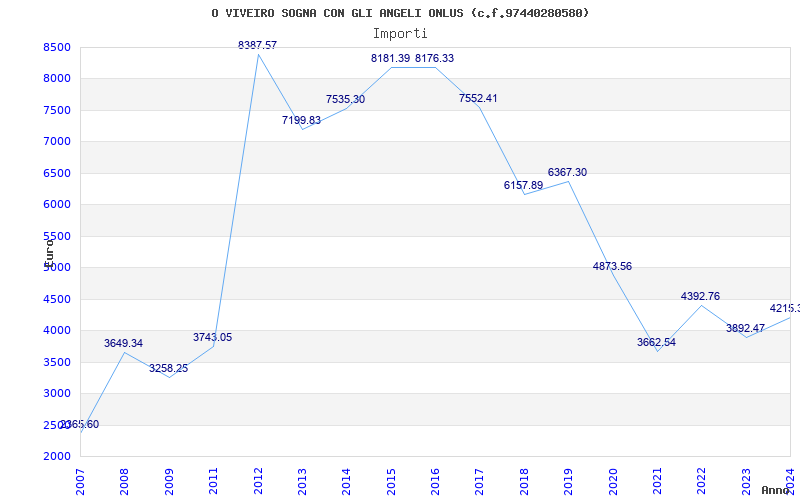800x500 pixels.
Task: Select the 'Importi' subtitle text
Action: point(400,34)
